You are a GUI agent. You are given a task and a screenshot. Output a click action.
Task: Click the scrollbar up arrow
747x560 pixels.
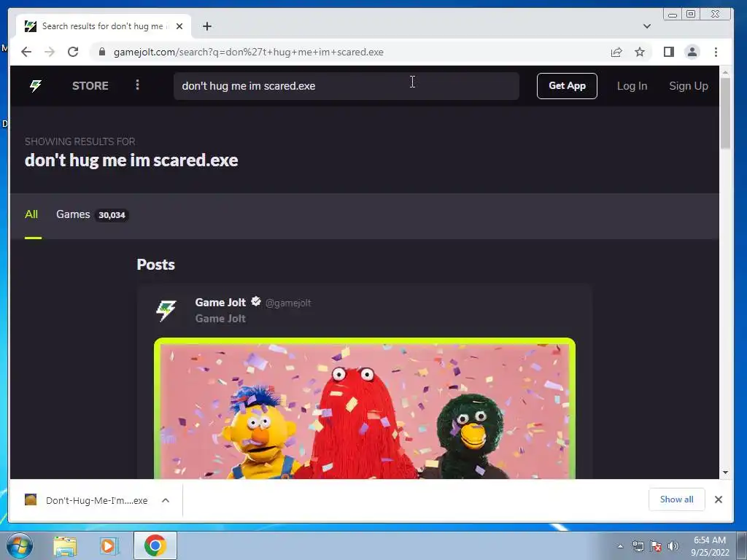(725, 73)
